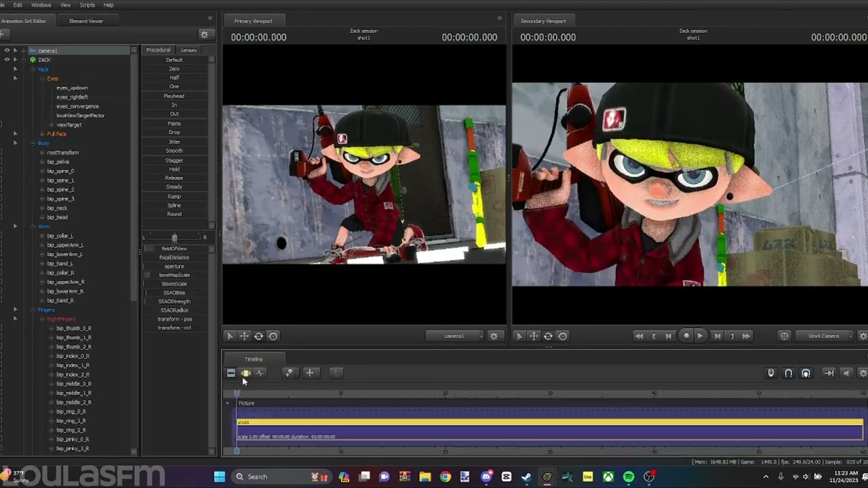Select the secondary viewport rotate tool
Viewport: 868px width, 488px height.
(548, 336)
